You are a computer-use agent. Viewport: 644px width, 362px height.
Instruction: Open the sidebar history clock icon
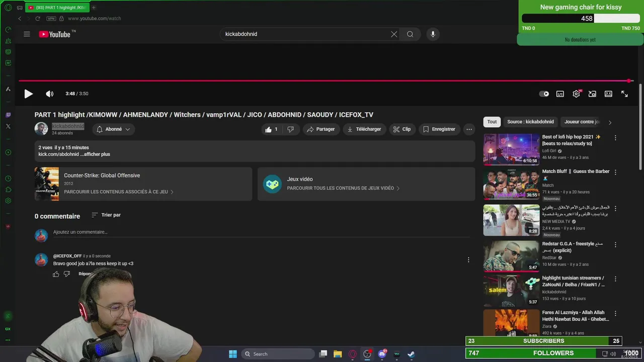click(8, 178)
